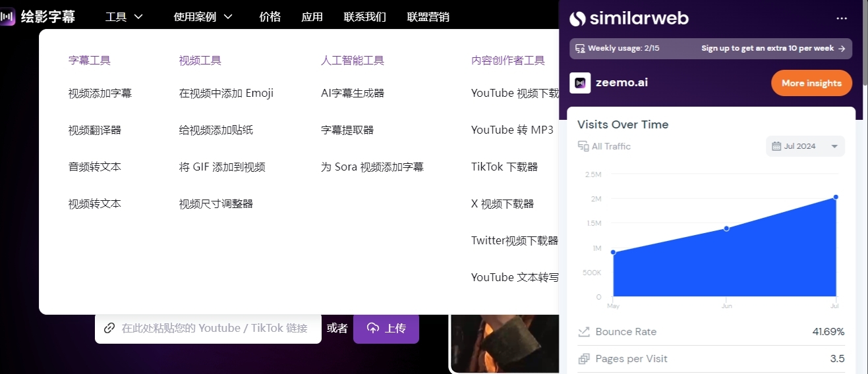
Task: Open the Jul 2024 date dropdown
Action: point(805,146)
